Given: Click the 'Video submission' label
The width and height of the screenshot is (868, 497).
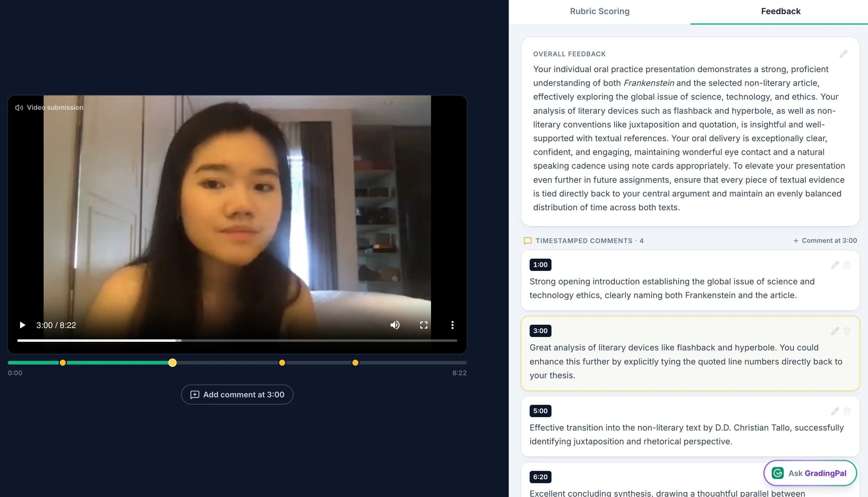Looking at the screenshot, I should pos(55,107).
